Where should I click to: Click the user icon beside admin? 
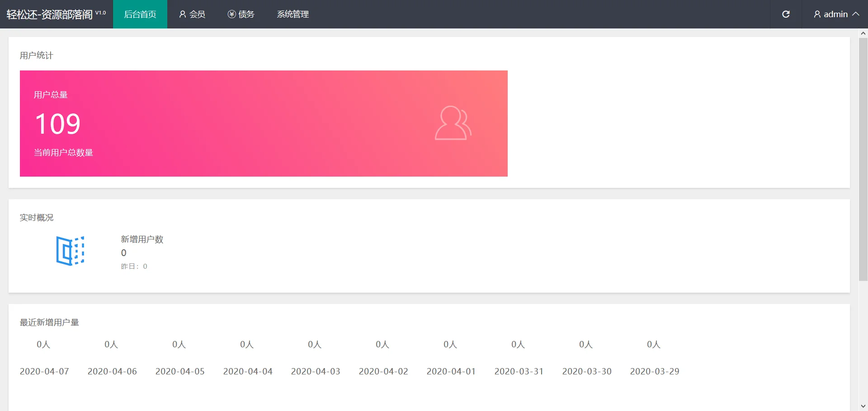tap(817, 14)
